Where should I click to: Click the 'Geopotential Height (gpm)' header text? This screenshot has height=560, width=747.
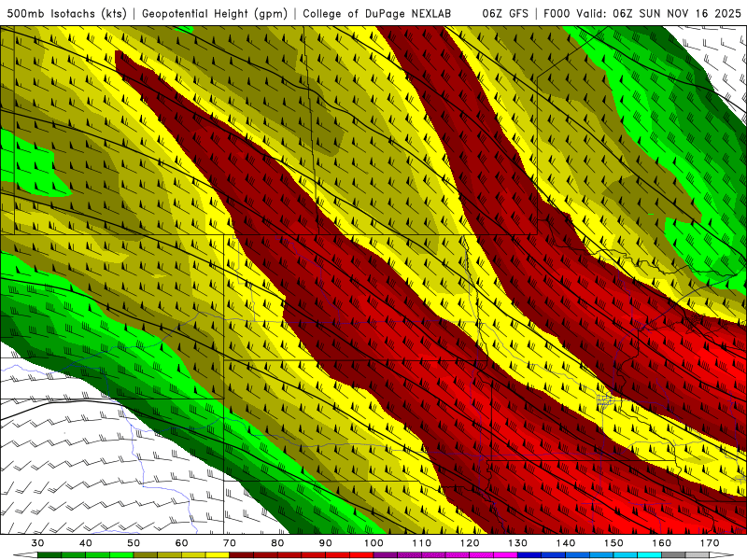(x=215, y=14)
